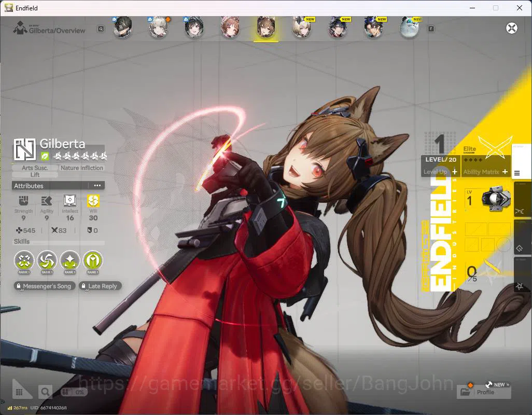Open the locked Late Reply talent
This screenshot has height=415, width=532.
tap(100, 286)
